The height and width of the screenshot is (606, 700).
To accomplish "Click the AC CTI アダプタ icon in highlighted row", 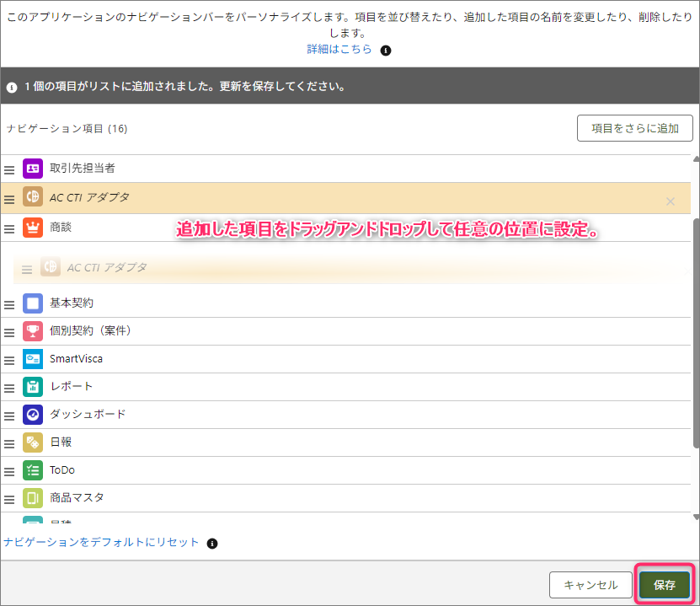I will [33, 197].
